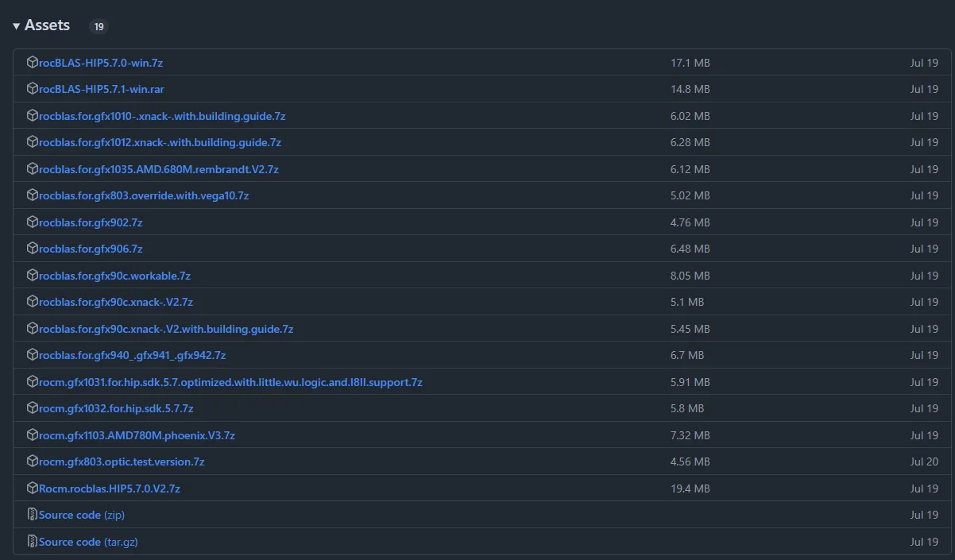Image resolution: width=955 pixels, height=560 pixels.
Task: Click the 5.91 MB size value
Action: 690,382
